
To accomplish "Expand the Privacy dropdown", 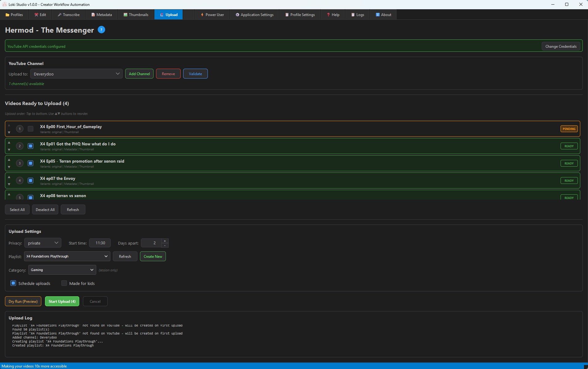I will point(43,243).
